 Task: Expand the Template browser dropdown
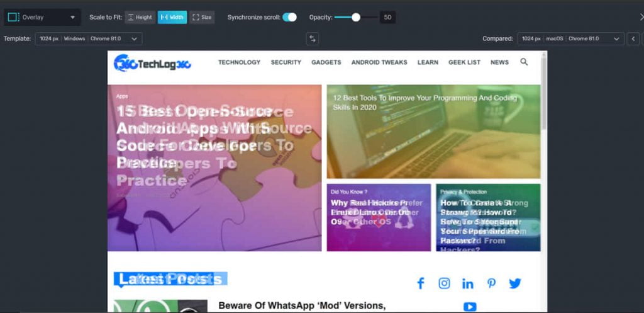pos(89,39)
